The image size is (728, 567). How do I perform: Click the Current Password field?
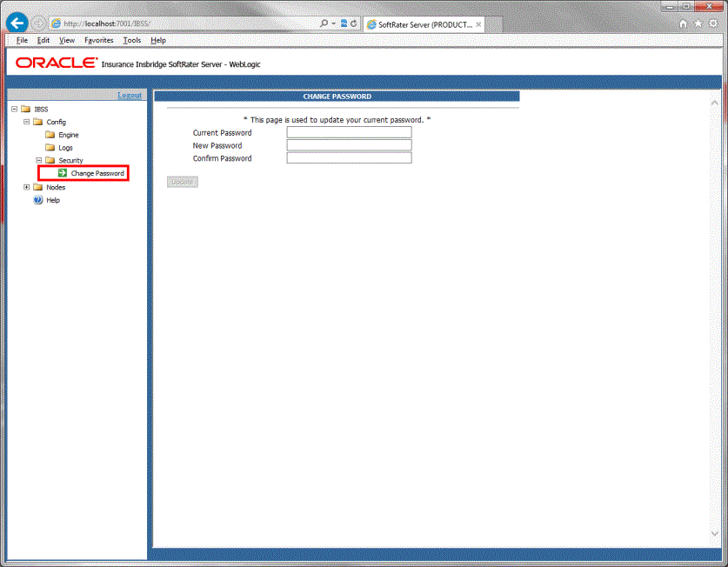349,132
